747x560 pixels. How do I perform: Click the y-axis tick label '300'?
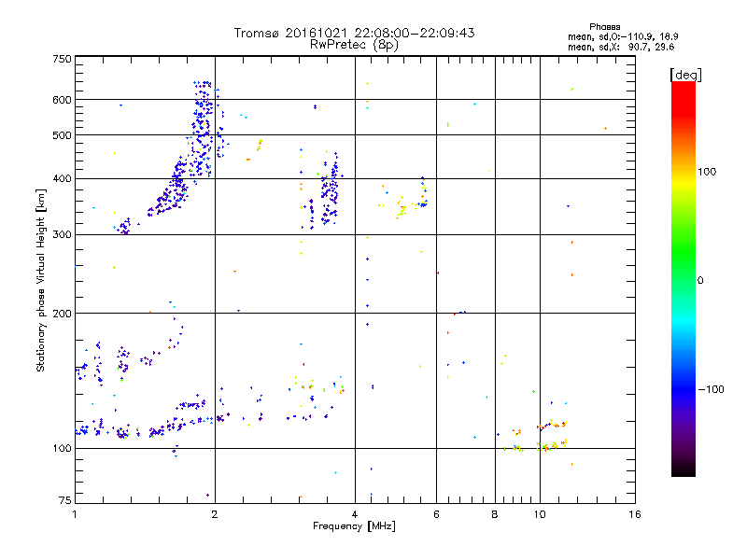tap(62, 235)
